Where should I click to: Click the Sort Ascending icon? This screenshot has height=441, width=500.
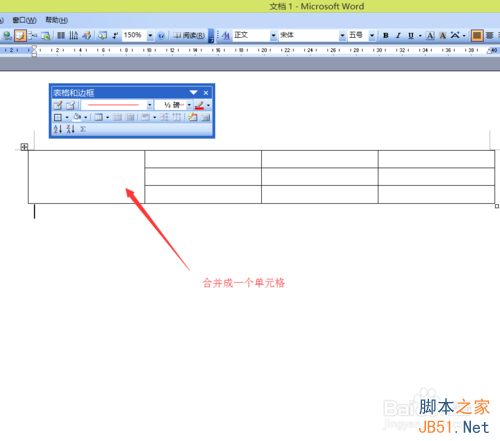pyautogui.click(x=58, y=129)
